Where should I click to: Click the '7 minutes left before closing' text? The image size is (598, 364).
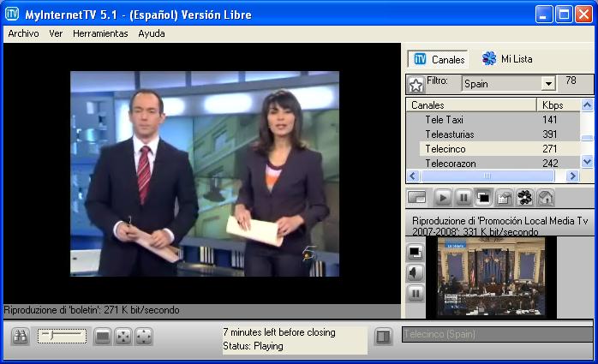[x=279, y=332]
